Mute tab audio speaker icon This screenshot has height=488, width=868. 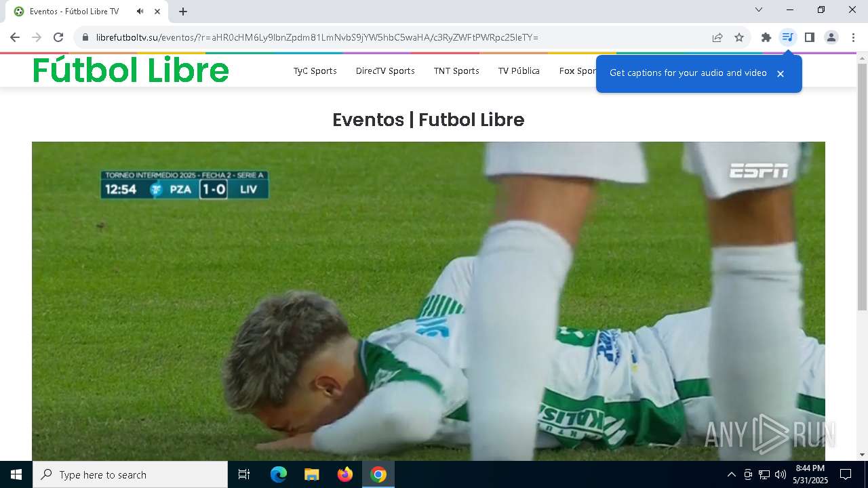tap(140, 12)
